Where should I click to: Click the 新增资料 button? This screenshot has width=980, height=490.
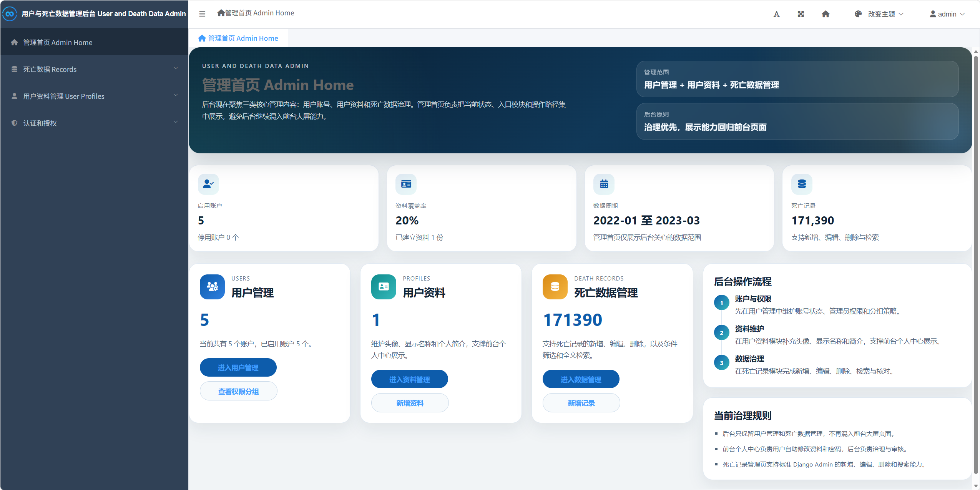pyautogui.click(x=410, y=403)
